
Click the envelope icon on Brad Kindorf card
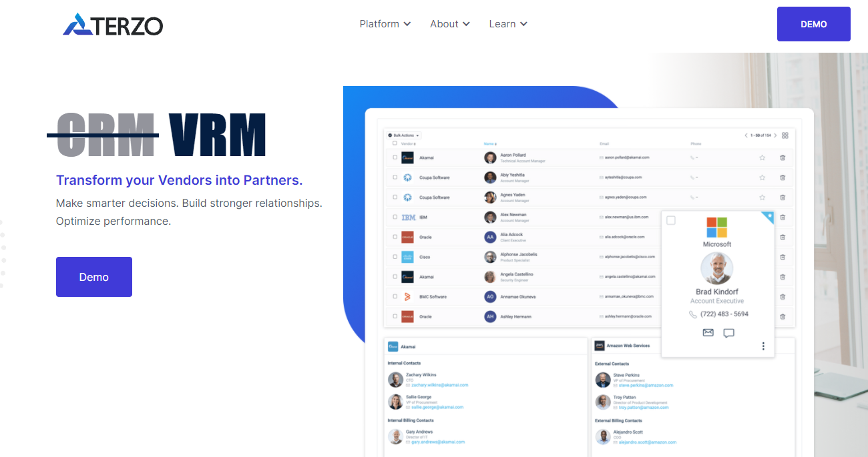708,332
